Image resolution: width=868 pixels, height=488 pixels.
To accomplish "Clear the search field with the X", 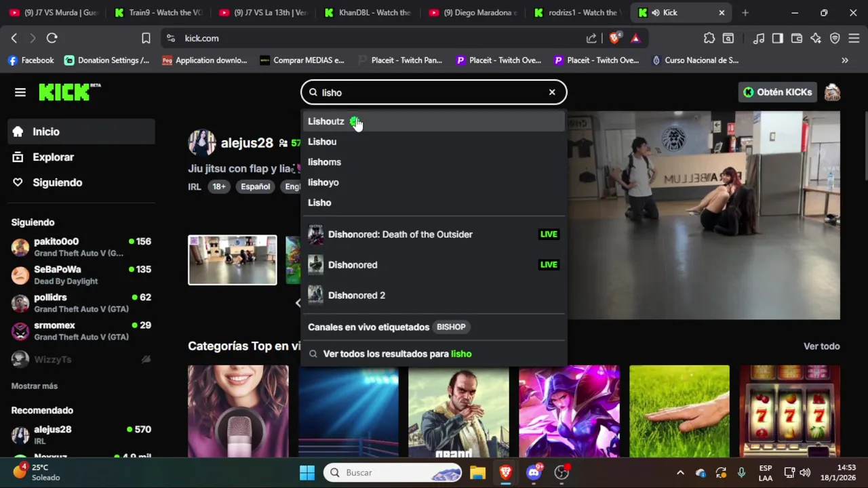I will pos(552,92).
